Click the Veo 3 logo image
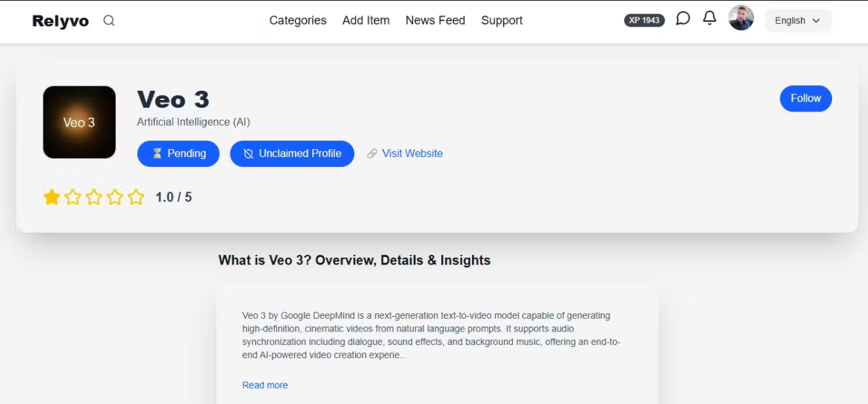The image size is (868, 404). pyautogui.click(x=79, y=122)
